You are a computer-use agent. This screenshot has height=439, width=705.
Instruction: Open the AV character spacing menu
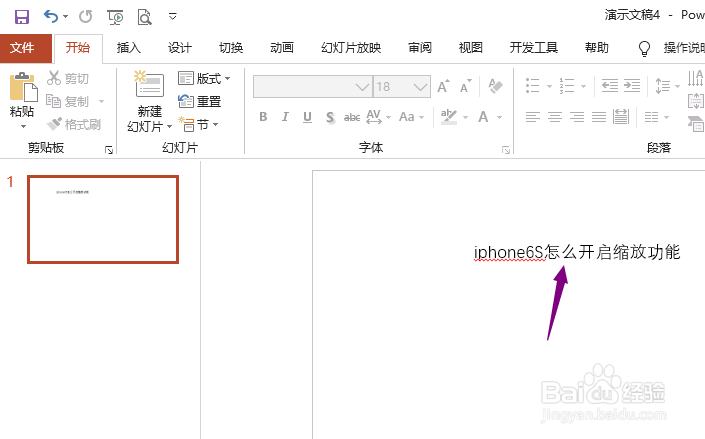(x=378, y=117)
